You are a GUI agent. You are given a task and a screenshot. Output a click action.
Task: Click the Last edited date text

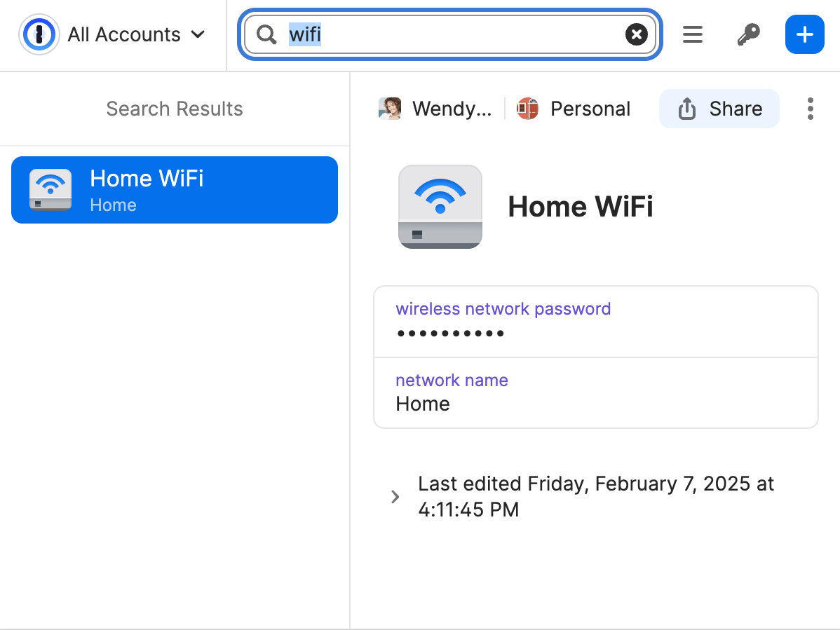pyautogui.click(x=596, y=497)
